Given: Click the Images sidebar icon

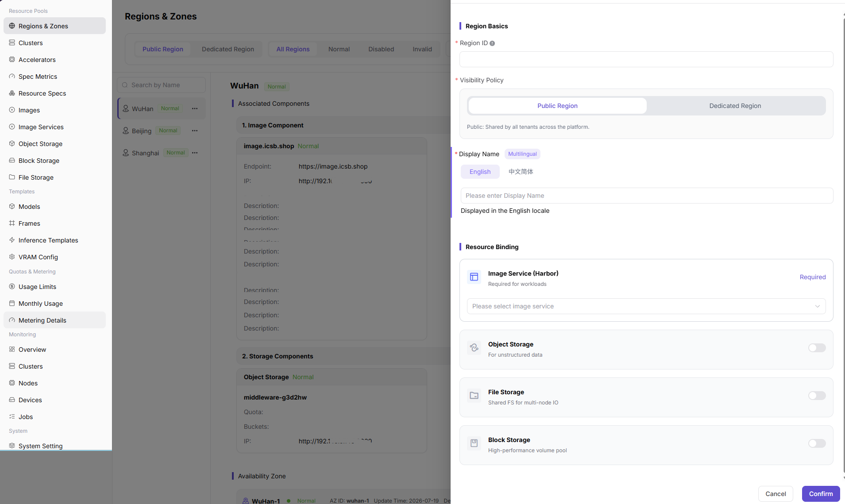Looking at the screenshot, I should (12, 110).
